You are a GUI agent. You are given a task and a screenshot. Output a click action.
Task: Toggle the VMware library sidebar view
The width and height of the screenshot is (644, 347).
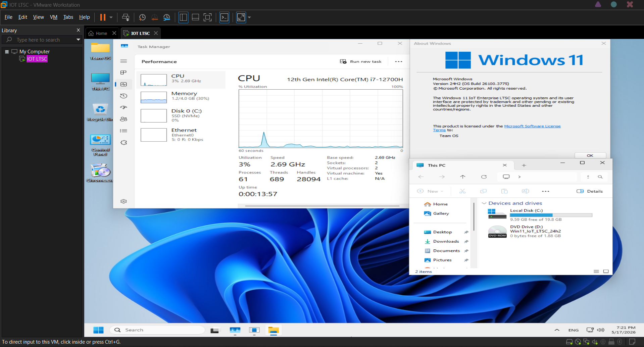coord(183,17)
